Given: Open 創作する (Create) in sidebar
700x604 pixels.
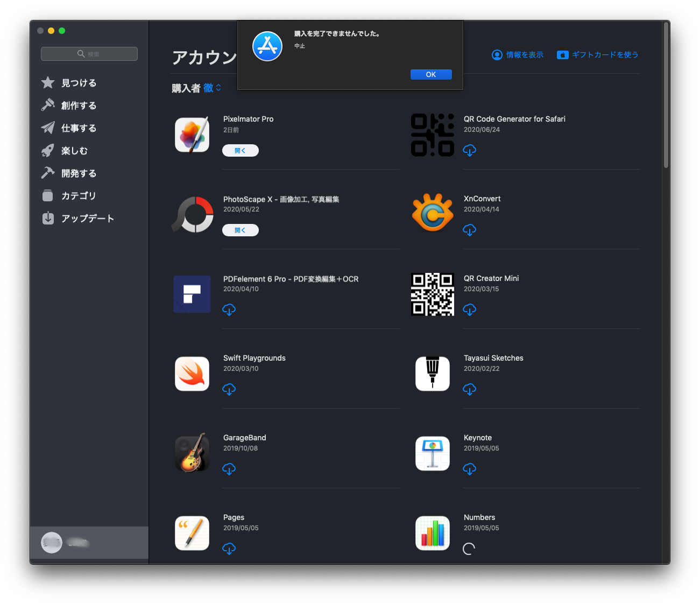Looking at the screenshot, I should click(x=79, y=105).
